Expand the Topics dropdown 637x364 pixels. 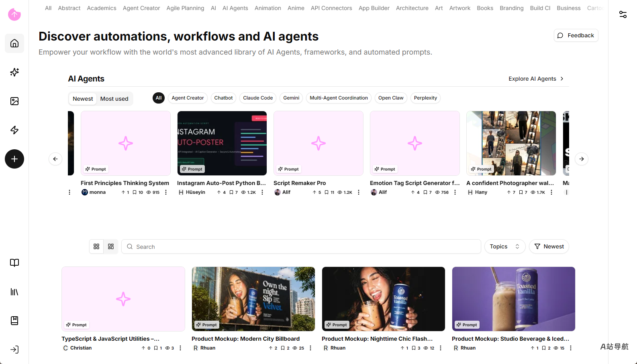pos(504,246)
